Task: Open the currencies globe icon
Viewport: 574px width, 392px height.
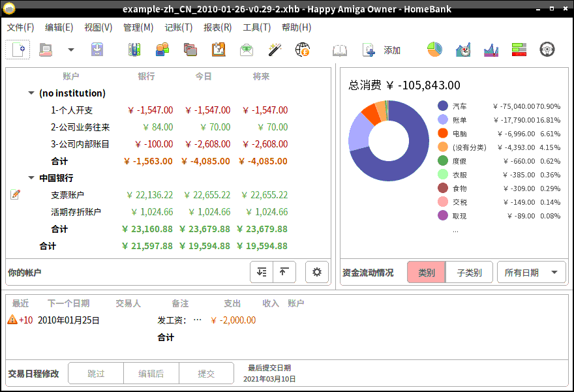Action: (x=303, y=50)
